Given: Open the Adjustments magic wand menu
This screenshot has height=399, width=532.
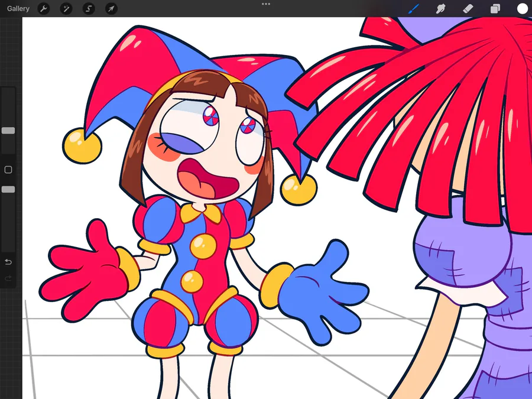Looking at the screenshot, I should pyautogui.click(x=66, y=8).
